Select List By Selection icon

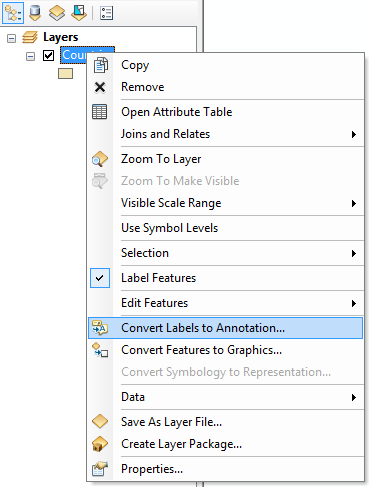[79, 13]
